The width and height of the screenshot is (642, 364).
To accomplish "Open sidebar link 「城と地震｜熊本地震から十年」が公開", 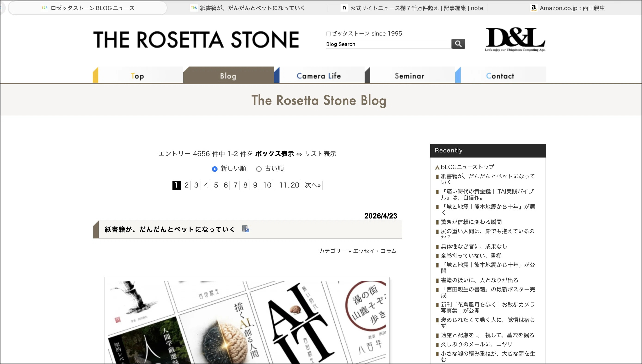I will click(488, 268).
